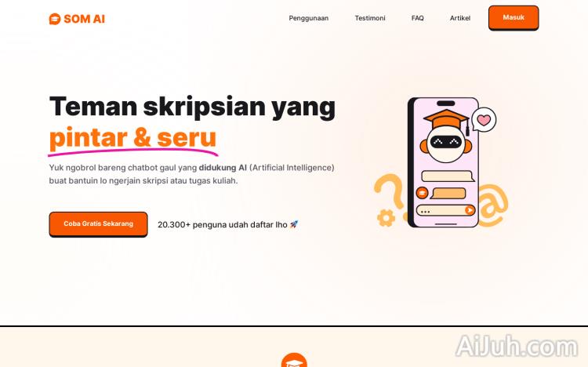
Task: Click the SOM AI chat bubble logo icon
Action: pyautogui.click(x=55, y=19)
